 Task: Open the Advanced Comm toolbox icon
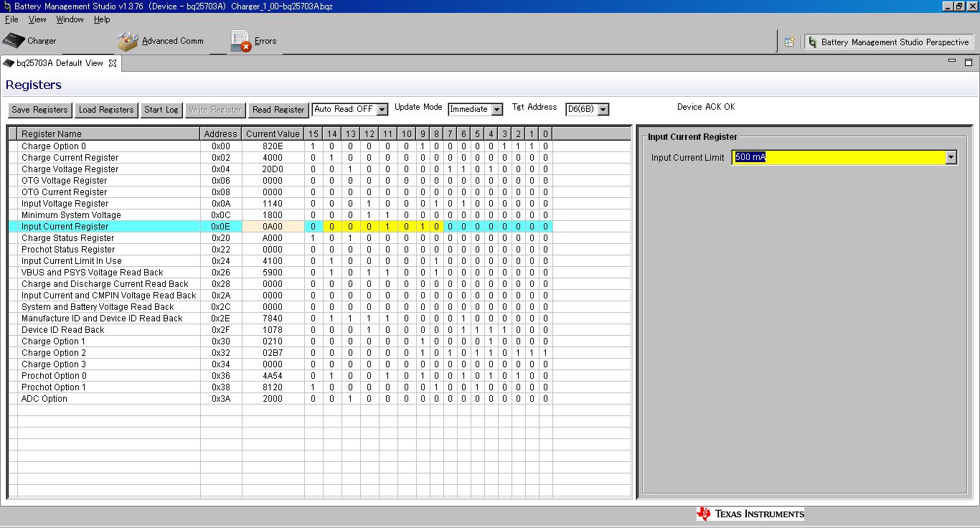click(x=128, y=41)
